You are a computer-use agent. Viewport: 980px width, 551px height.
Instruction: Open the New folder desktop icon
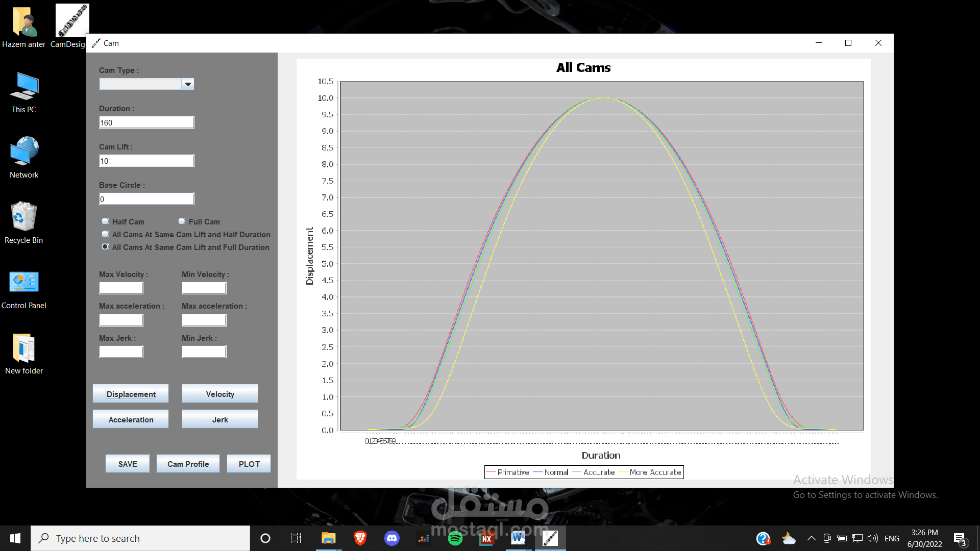(x=24, y=354)
